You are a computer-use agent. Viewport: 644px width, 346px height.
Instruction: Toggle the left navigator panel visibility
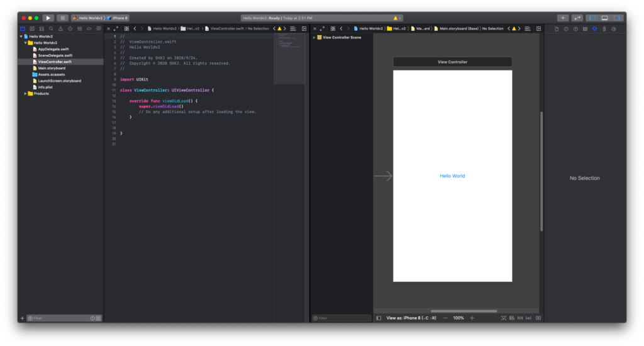click(x=592, y=18)
